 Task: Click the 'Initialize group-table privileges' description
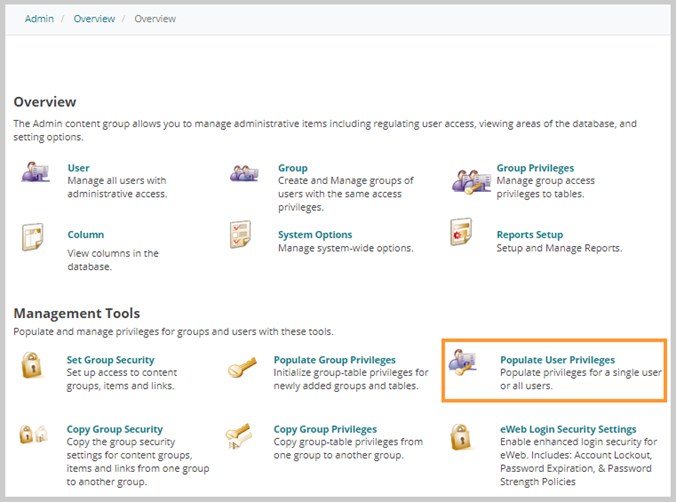click(x=351, y=379)
